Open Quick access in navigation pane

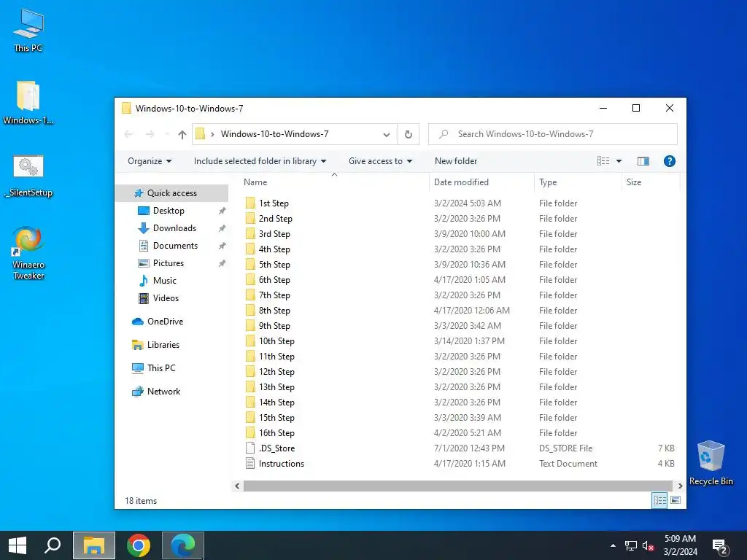coord(172,192)
